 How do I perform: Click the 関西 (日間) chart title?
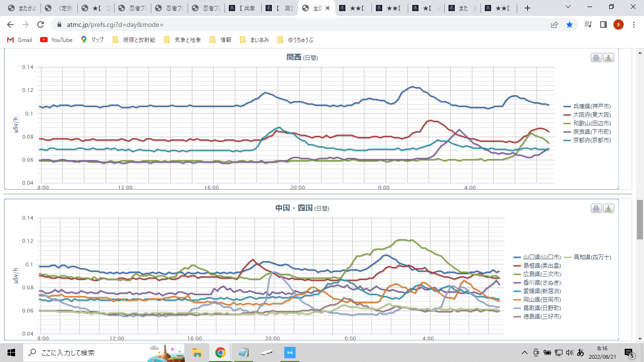pyautogui.click(x=302, y=58)
